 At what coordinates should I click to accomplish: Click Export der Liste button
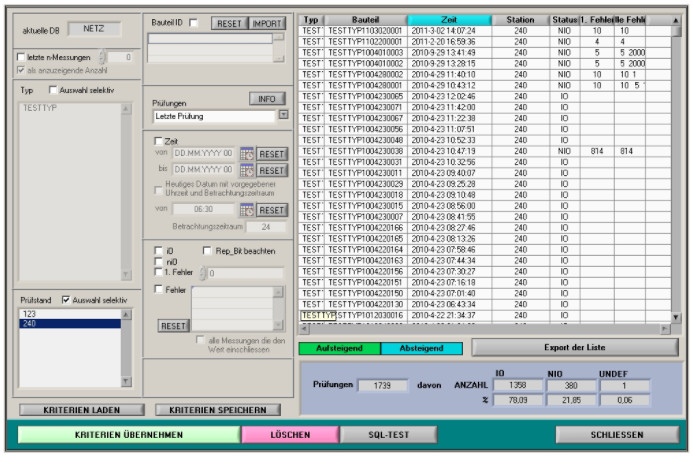573,347
